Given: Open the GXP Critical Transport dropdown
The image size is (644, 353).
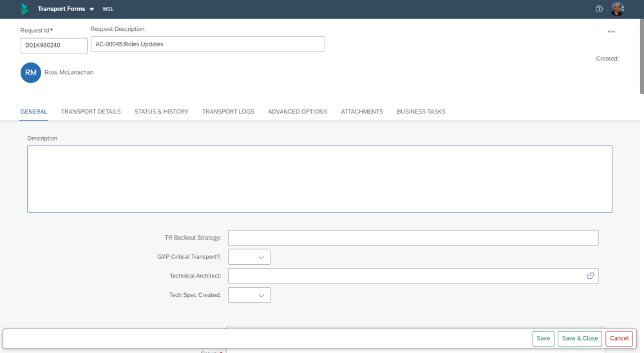Looking at the screenshot, I should click(249, 257).
